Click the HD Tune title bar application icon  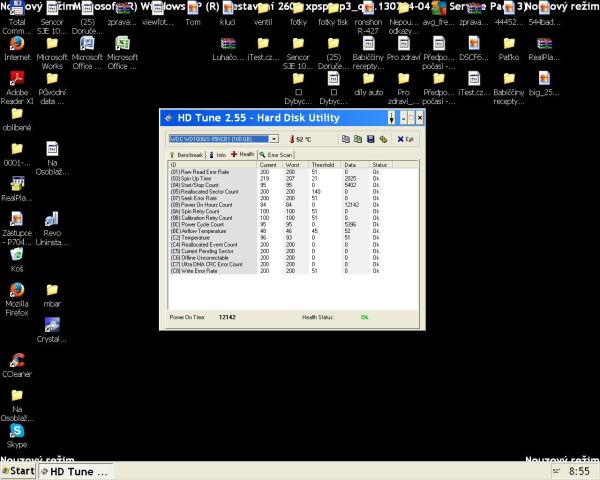point(168,118)
